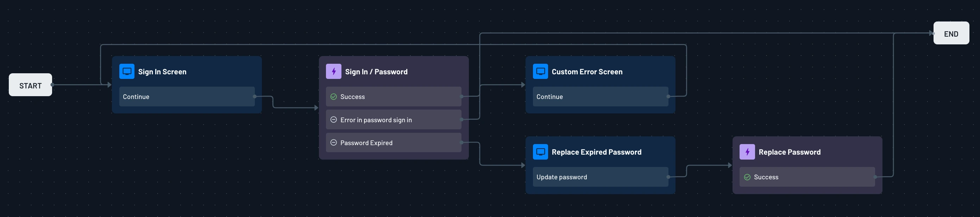980x217 pixels.
Task: Click the Continue row in Custom Error Screen
Action: (599, 96)
